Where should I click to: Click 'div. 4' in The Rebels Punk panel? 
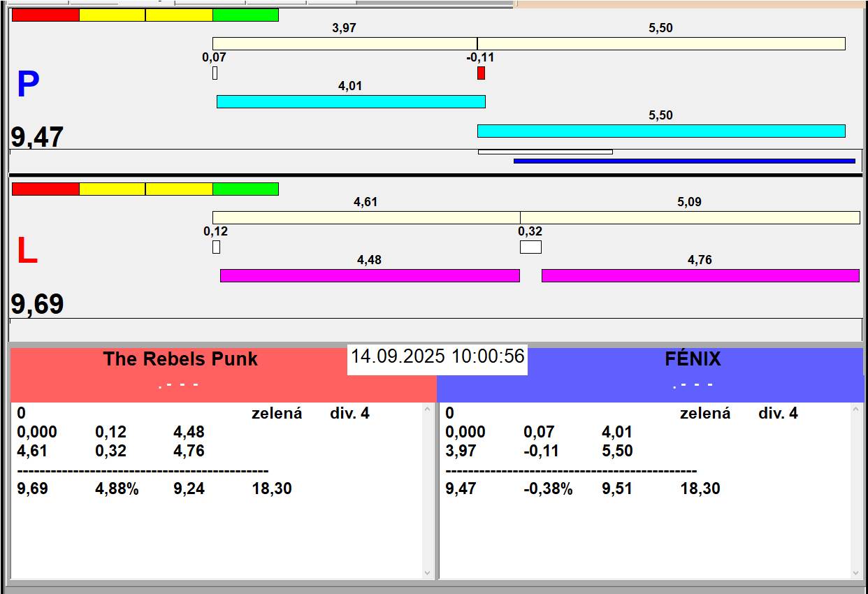pyautogui.click(x=349, y=414)
